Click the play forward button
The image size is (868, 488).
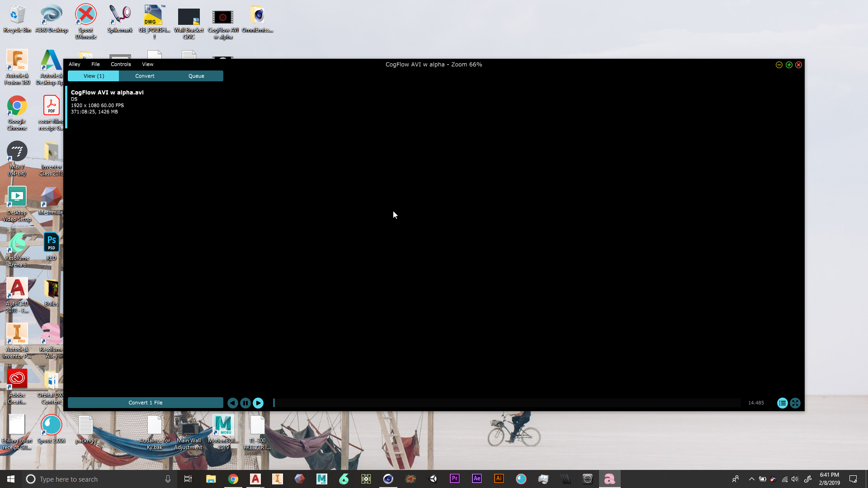click(x=258, y=403)
